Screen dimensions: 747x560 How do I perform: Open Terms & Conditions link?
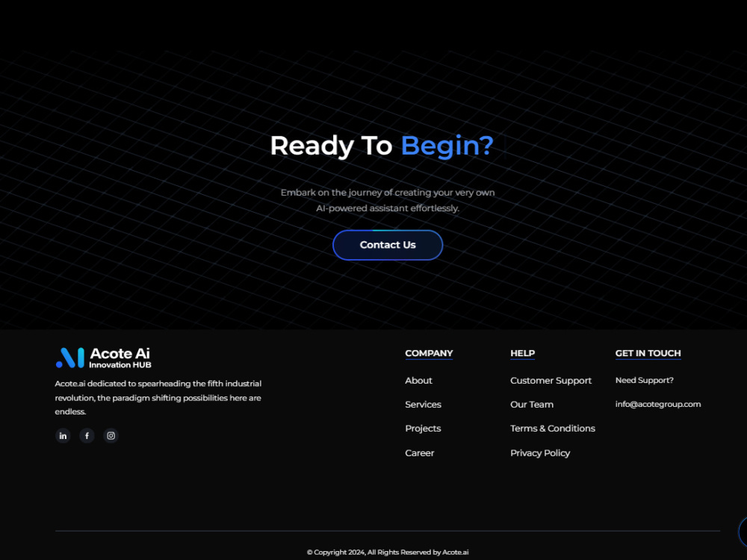553,428
